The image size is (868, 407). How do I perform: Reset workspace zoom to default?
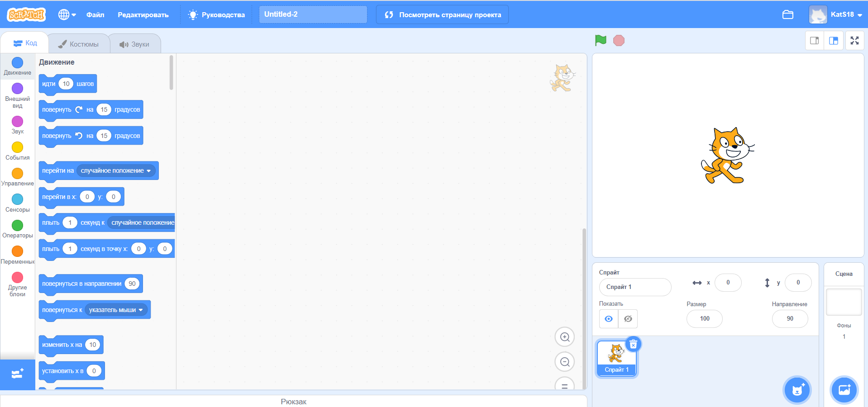pyautogui.click(x=565, y=384)
